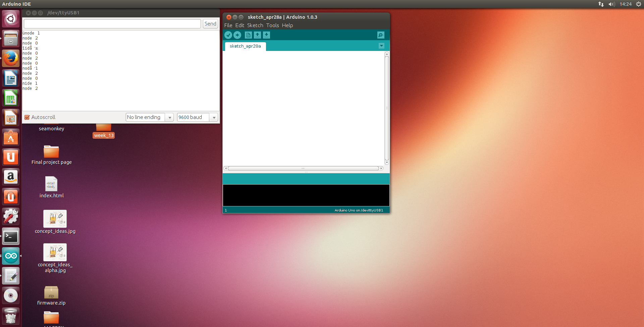
Task: Open the Terminal from the launcher
Action: (11, 236)
